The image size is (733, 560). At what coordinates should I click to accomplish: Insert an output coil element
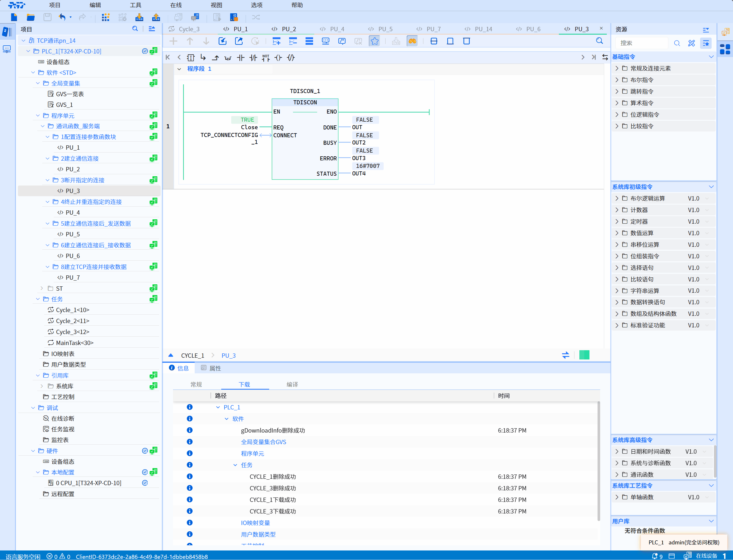(x=278, y=58)
